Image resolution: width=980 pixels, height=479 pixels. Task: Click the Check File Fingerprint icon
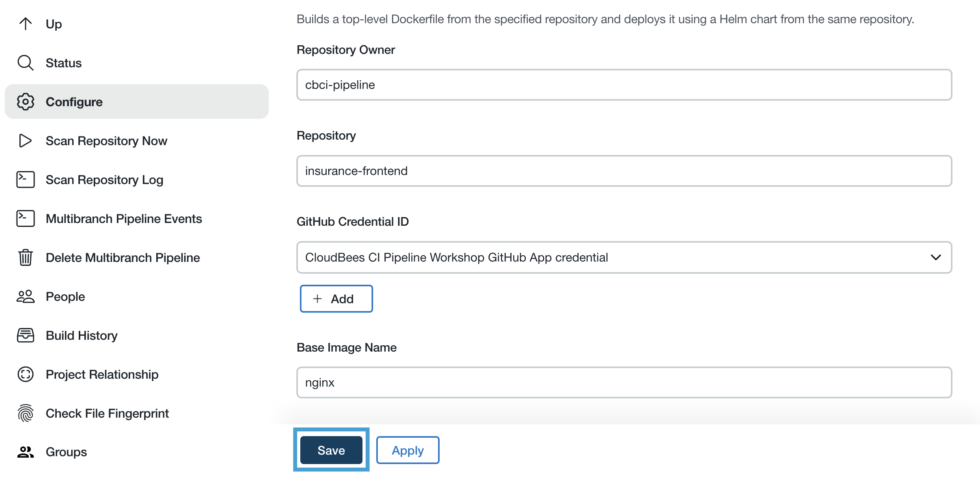[26, 413]
